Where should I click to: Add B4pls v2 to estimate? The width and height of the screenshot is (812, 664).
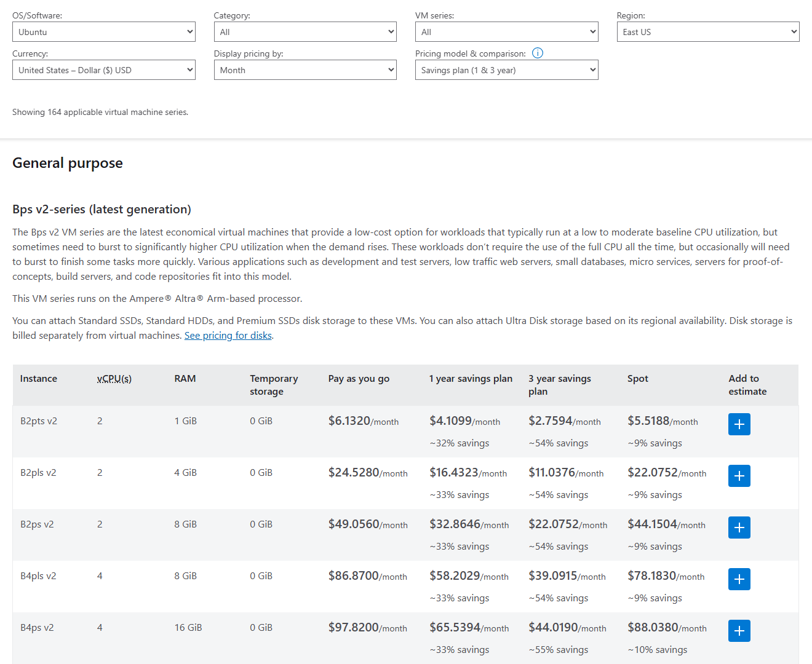[739, 579]
